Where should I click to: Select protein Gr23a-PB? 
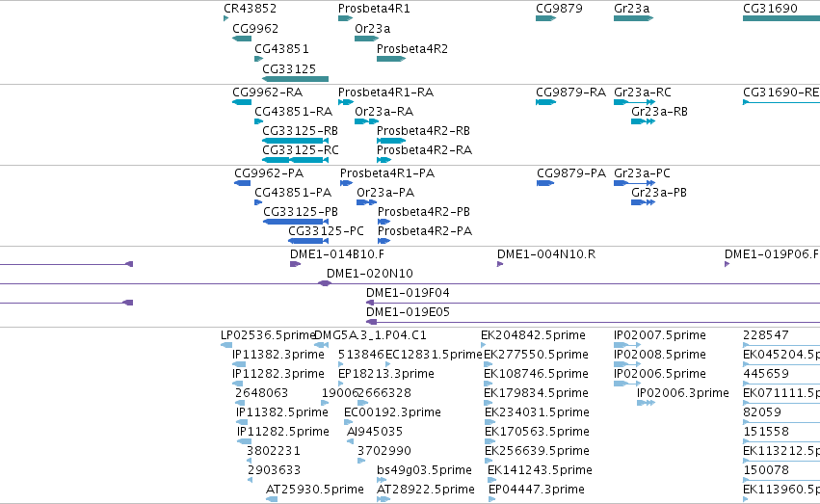659,193
